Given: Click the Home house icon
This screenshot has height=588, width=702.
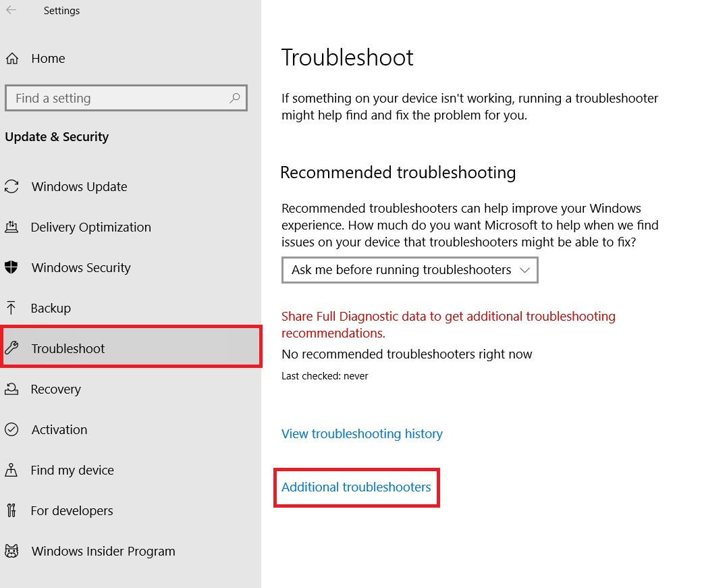Looking at the screenshot, I should tap(12, 58).
